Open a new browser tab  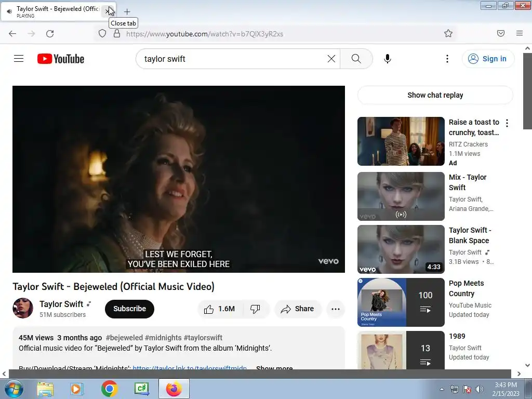pos(127,12)
